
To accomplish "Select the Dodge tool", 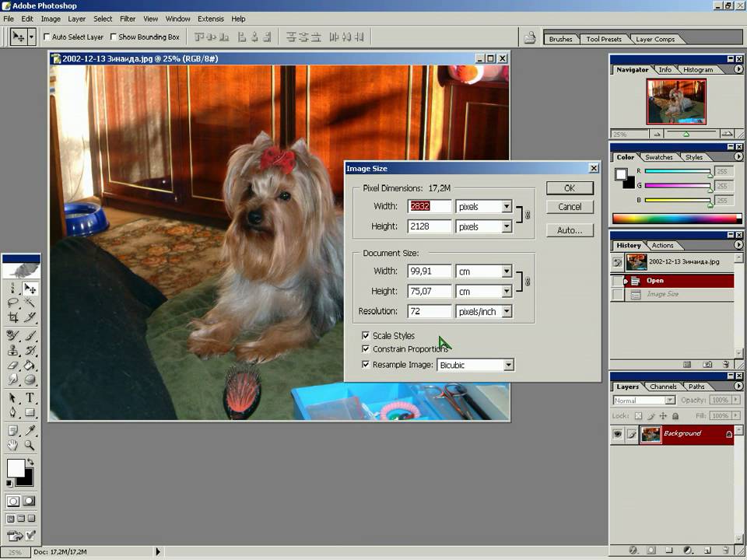I will [30, 380].
